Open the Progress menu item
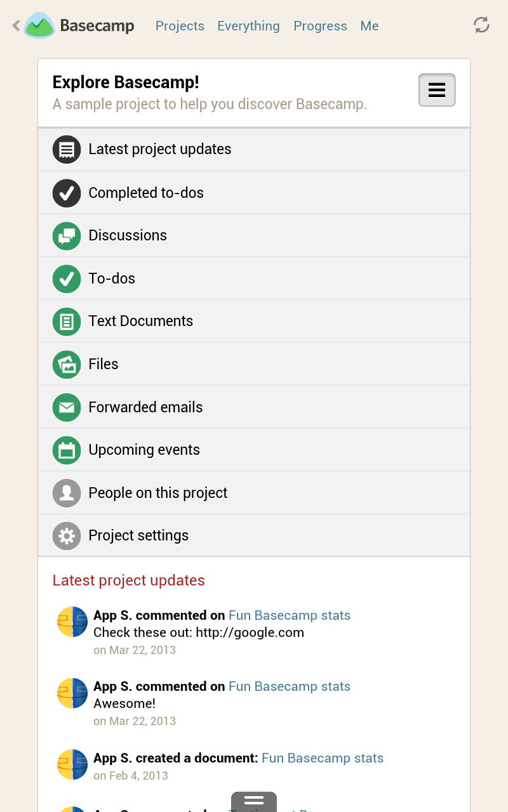 [x=320, y=26]
